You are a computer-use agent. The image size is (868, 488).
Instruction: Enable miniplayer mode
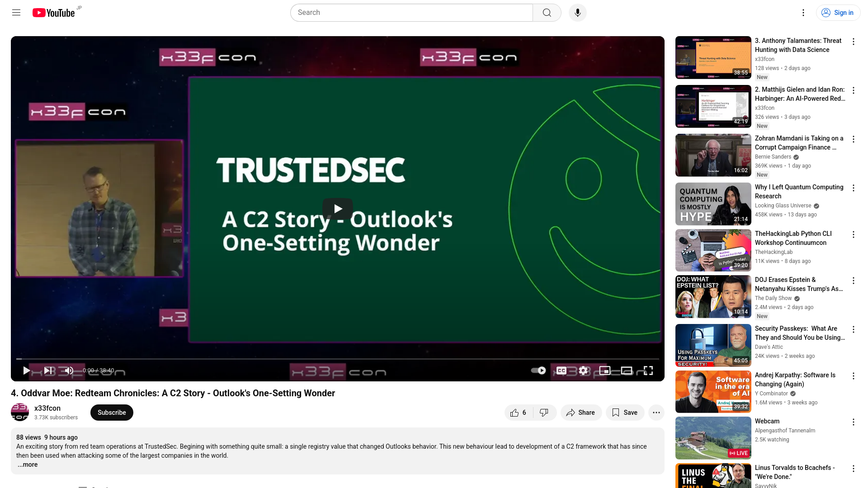605,371
